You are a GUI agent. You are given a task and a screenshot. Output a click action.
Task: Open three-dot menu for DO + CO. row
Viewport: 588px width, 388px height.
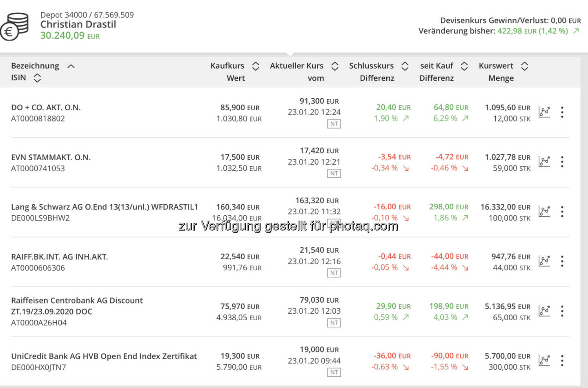coord(562,112)
